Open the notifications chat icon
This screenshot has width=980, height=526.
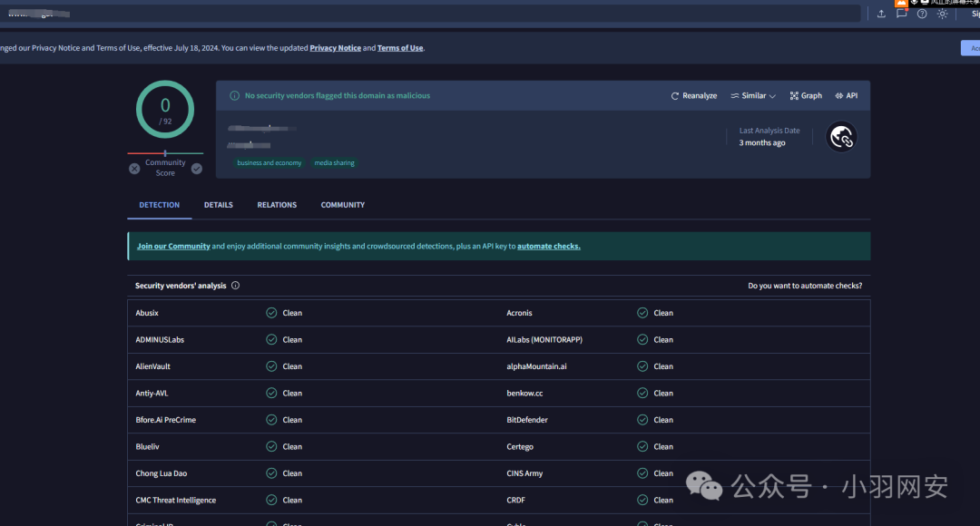(x=901, y=14)
